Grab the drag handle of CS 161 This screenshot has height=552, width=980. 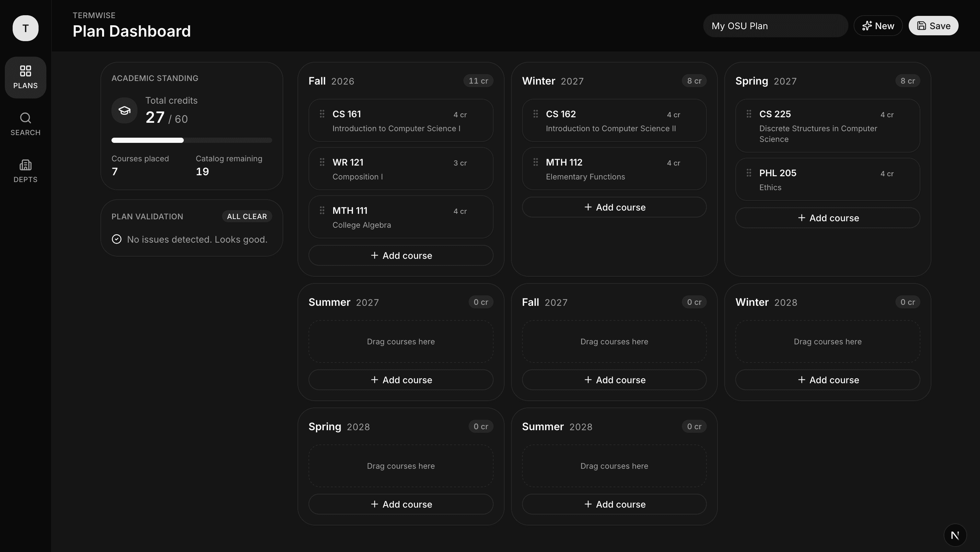(x=322, y=114)
